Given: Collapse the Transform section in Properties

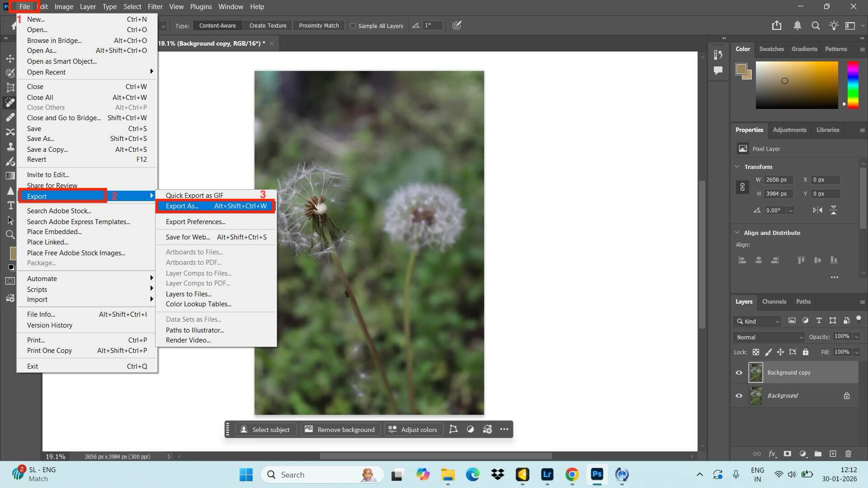Looking at the screenshot, I should [738, 167].
